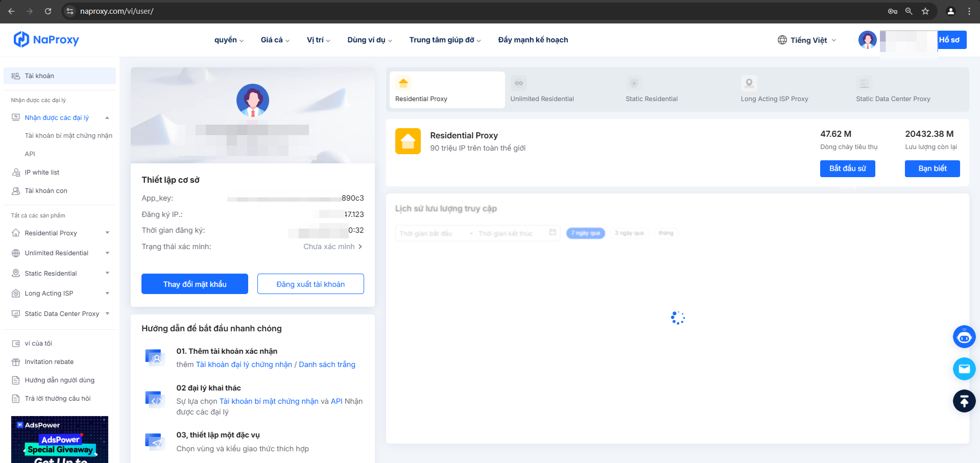
Task: Open the browser password key icon
Action: pyautogui.click(x=893, y=11)
